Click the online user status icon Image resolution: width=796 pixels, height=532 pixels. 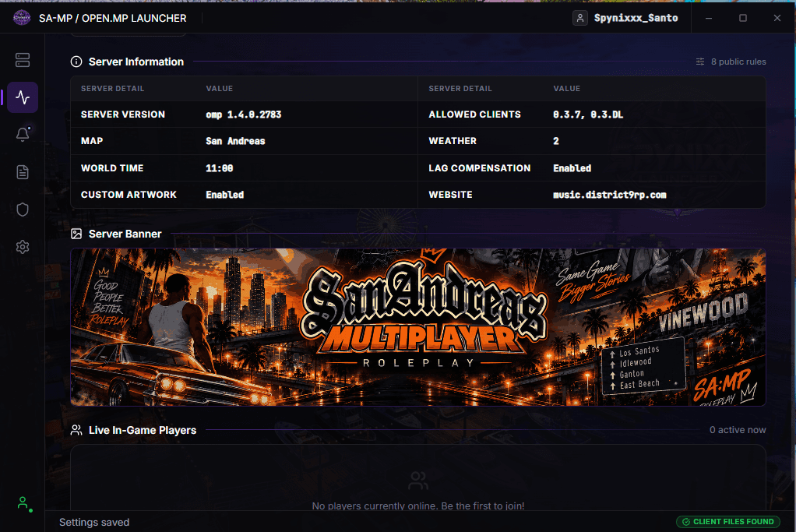point(23,504)
